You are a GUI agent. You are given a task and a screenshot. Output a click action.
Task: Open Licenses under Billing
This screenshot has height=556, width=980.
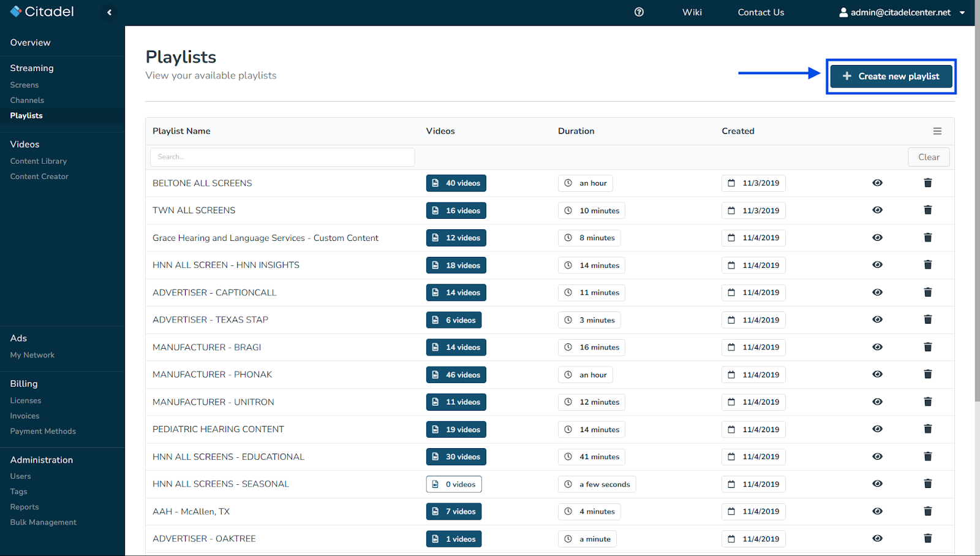(x=26, y=401)
